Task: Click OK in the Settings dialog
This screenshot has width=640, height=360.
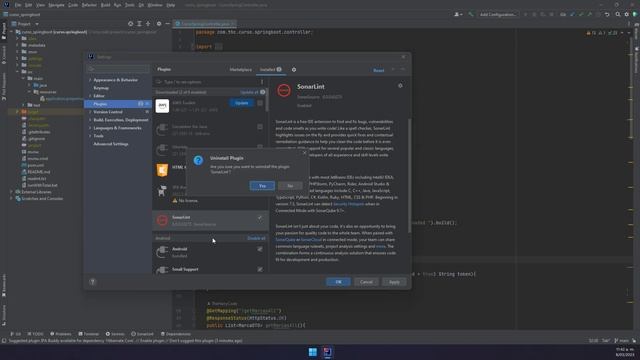Action: point(338,282)
